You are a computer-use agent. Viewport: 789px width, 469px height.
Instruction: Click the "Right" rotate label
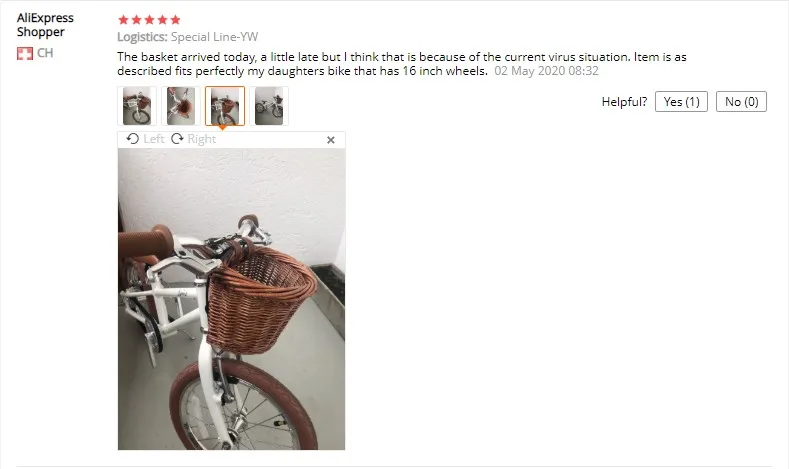point(202,139)
